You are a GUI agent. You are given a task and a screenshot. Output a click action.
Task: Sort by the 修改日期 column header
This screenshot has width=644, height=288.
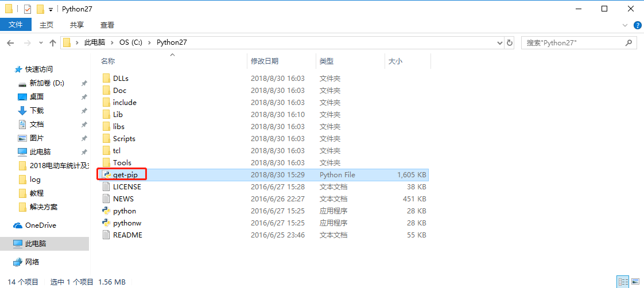(x=265, y=61)
